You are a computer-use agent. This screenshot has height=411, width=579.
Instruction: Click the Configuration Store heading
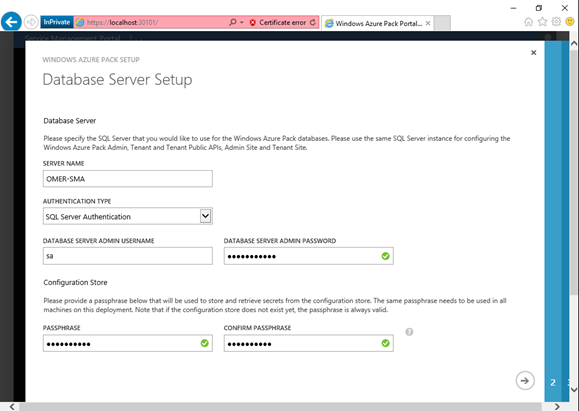tap(75, 282)
